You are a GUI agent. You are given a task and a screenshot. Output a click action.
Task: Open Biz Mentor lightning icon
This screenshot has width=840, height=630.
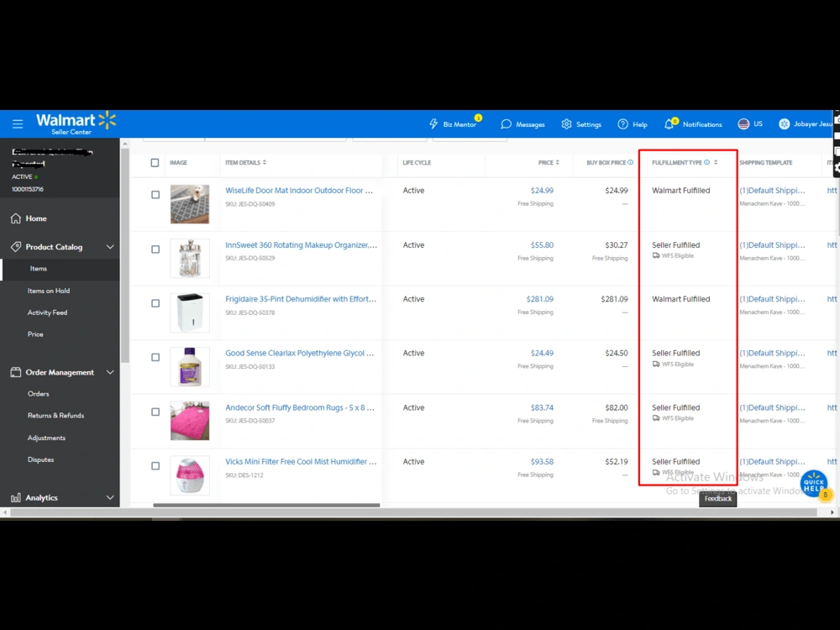click(433, 124)
